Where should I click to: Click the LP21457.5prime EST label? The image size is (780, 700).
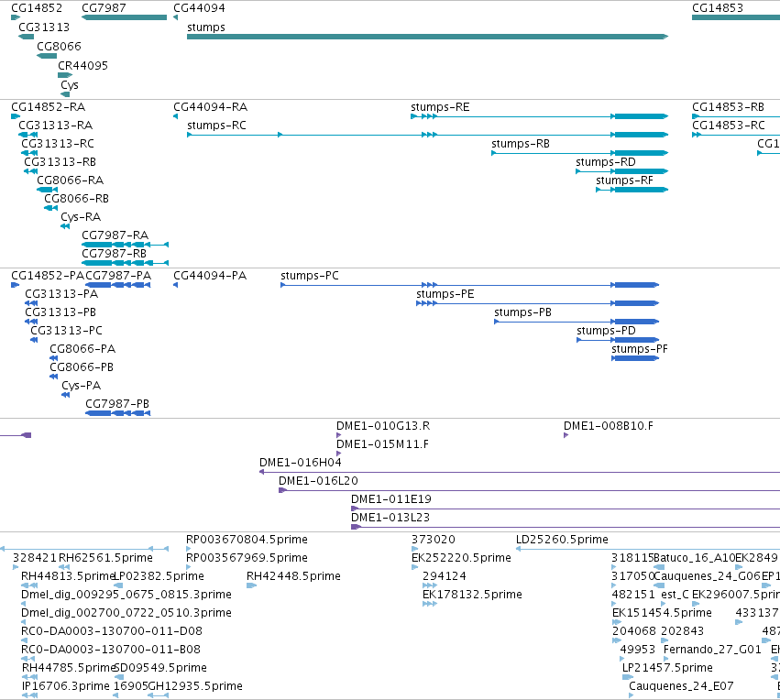pos(667,668)
